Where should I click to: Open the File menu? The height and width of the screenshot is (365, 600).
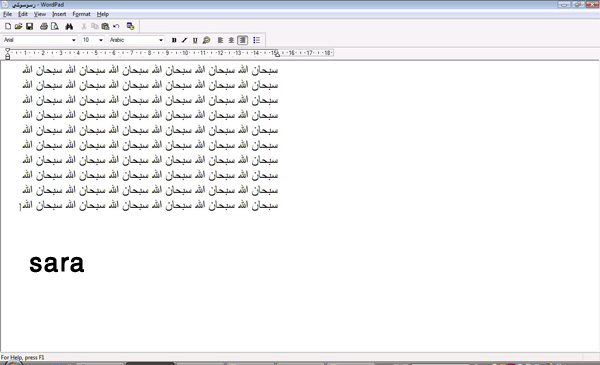[7, 14]
